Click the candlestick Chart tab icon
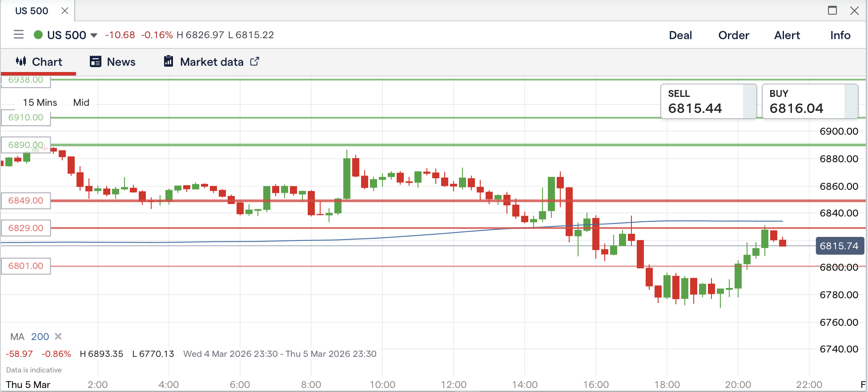The image size is (868, 392). pos(21,61)
